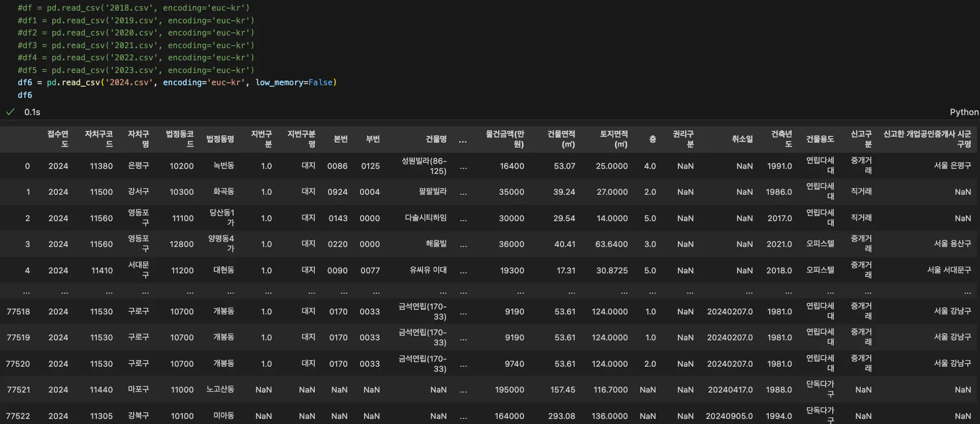Viewport: 980px width, 424px height.
Task: Click the 미아동 cell
Action: (223, 415)
